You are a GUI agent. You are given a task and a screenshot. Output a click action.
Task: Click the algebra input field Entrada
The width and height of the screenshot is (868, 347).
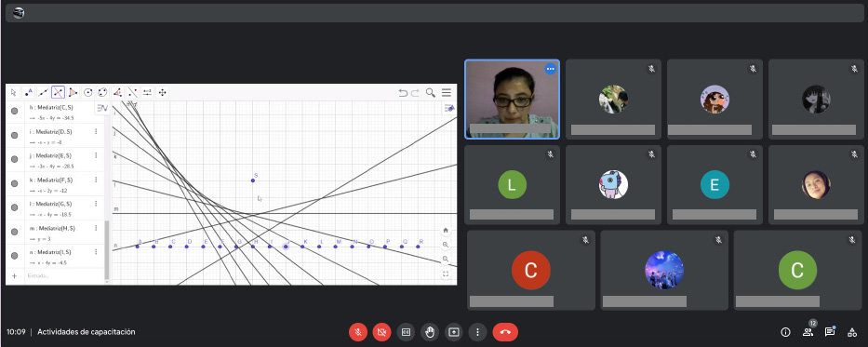coord(64,275)
